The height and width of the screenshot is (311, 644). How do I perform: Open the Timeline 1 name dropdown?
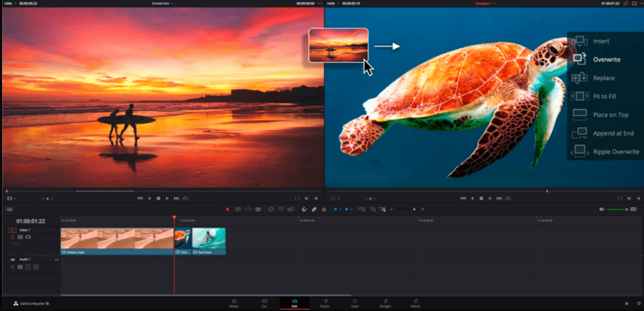pos(485,3)
